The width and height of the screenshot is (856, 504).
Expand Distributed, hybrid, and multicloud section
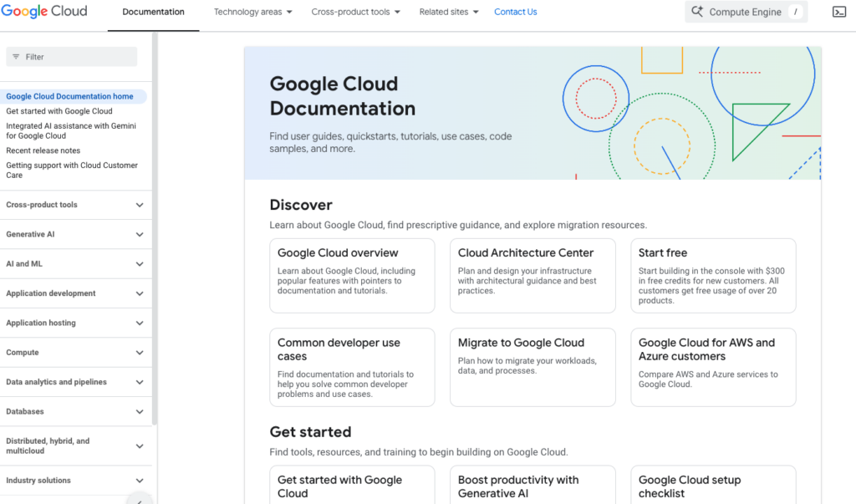coord(75,445)
